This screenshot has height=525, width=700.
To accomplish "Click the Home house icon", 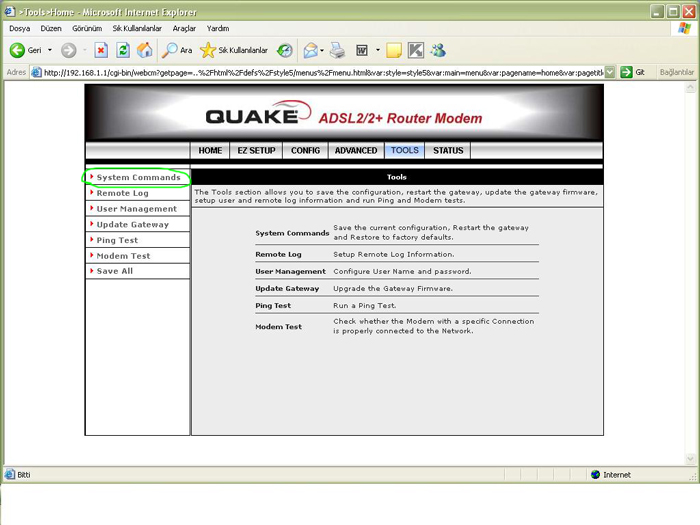I will 144,50.
